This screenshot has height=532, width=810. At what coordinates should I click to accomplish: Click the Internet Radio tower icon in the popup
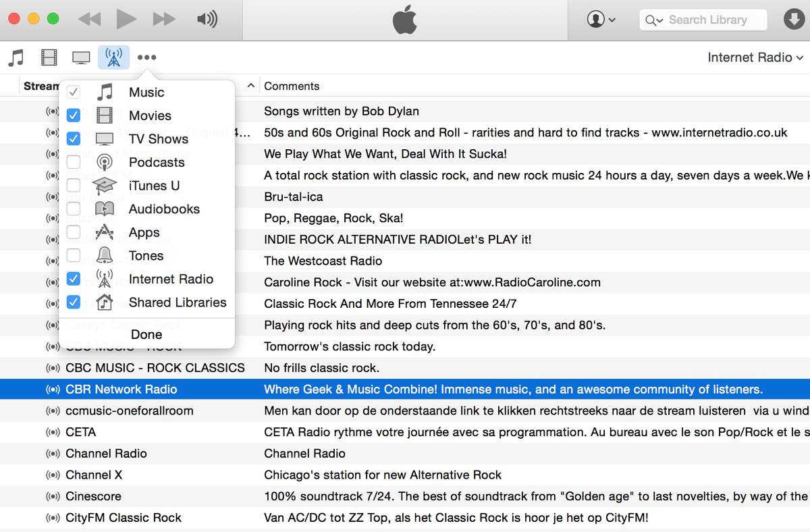tap(105, 279)
